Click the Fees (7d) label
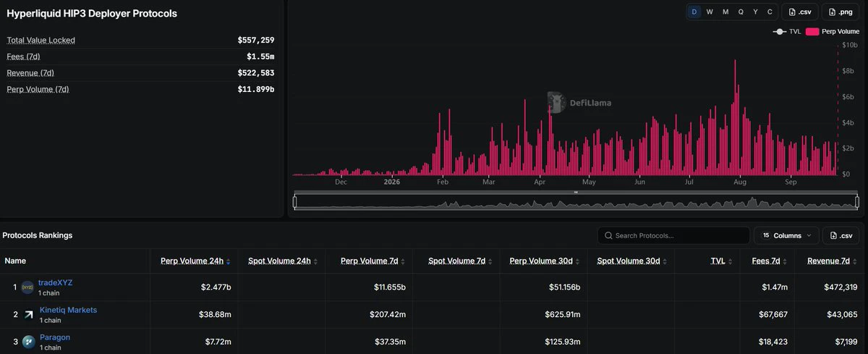Viewport: 868px width, 354px height. (x=23, y=56)
